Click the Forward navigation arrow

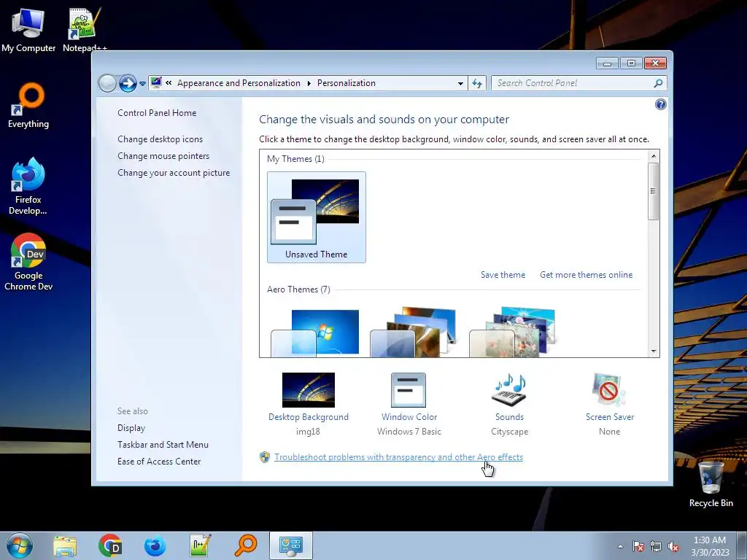tap(128, 83)
